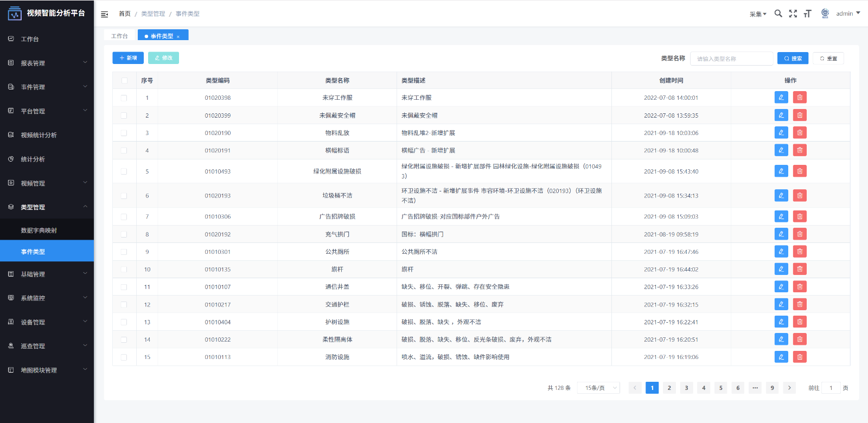
Task: Select the checkbox for row 3 物料乱放
Action: point(124,133)
